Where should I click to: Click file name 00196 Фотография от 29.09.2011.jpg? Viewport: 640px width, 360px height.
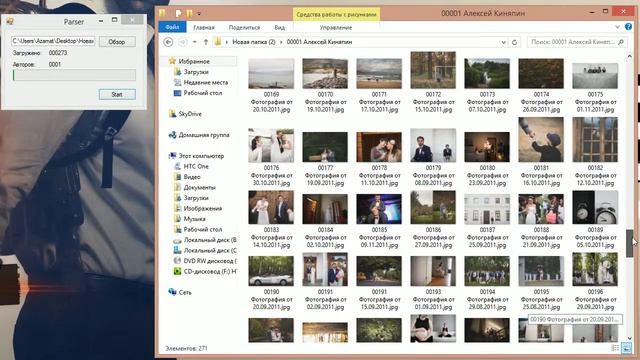(595, 300)
